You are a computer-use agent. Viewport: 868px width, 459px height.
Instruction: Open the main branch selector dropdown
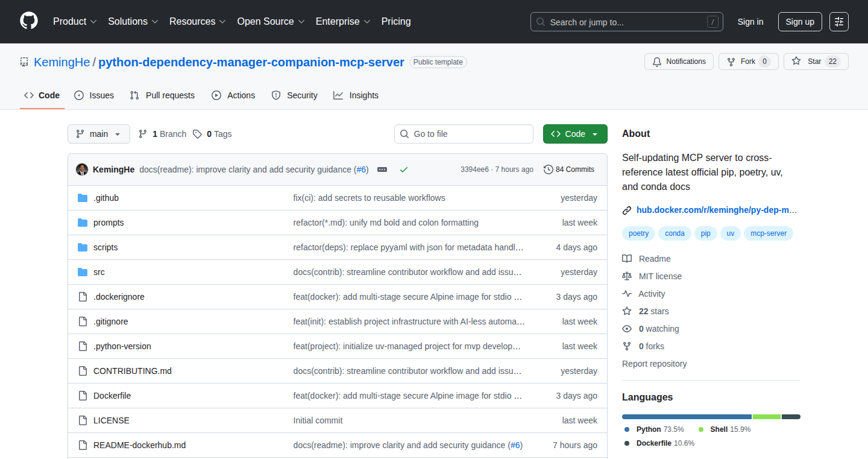[99, 134]
